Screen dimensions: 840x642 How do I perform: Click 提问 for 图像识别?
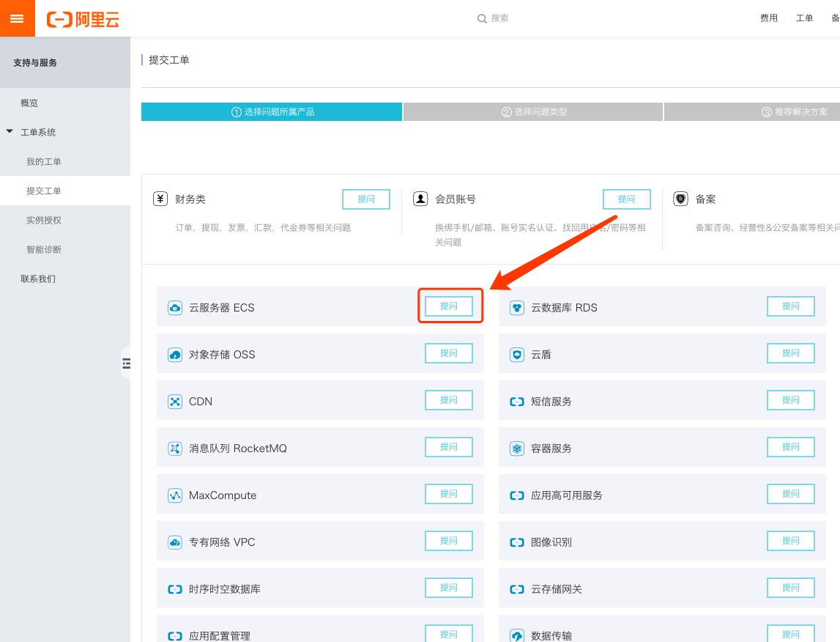tap(791, 541)
